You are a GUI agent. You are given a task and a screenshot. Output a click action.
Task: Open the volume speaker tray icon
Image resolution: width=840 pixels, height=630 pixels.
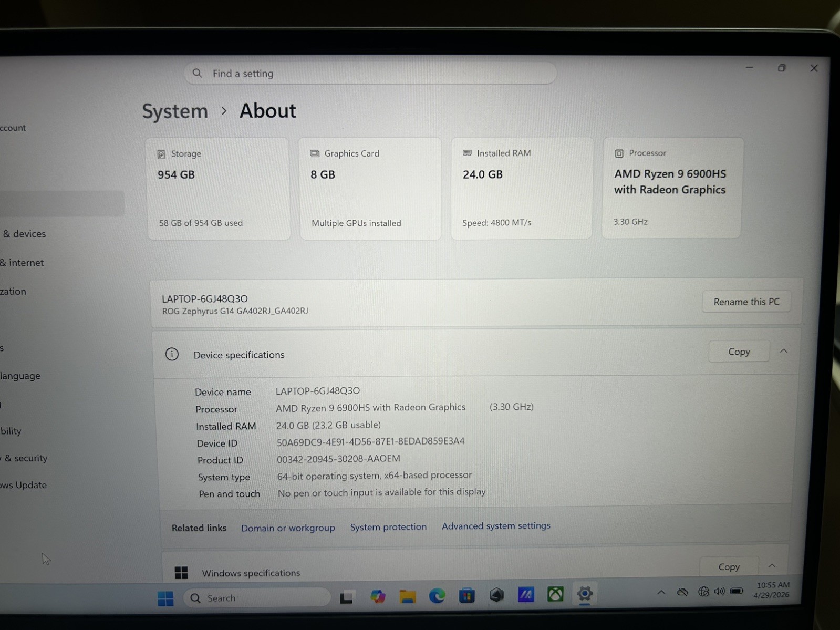point(719,592)
